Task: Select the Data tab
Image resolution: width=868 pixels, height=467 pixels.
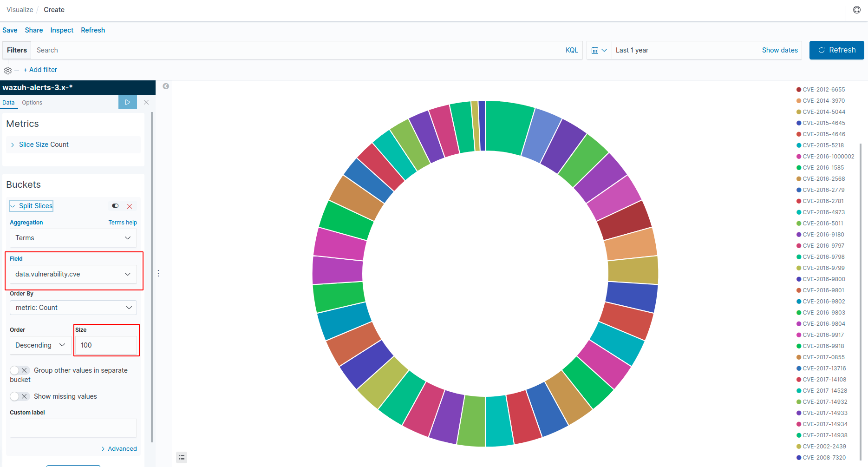Action: click(8, 102)
